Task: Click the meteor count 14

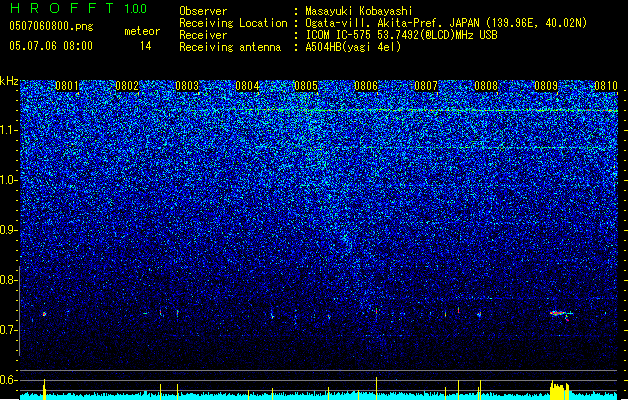Action: click(x=146, y=46)
